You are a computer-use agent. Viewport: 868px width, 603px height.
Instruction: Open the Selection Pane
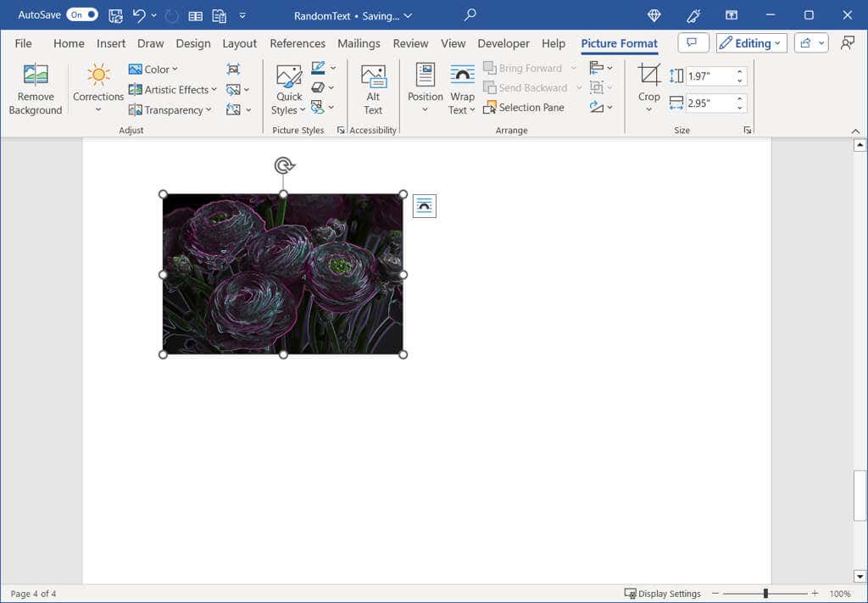pyautogui.click(x=524, y=108)
